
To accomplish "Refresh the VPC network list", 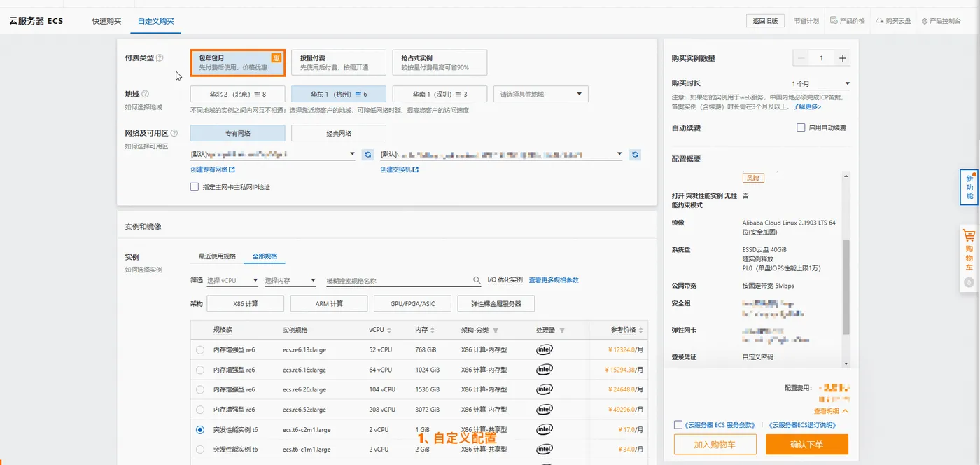I will click(x=367, y=154).
